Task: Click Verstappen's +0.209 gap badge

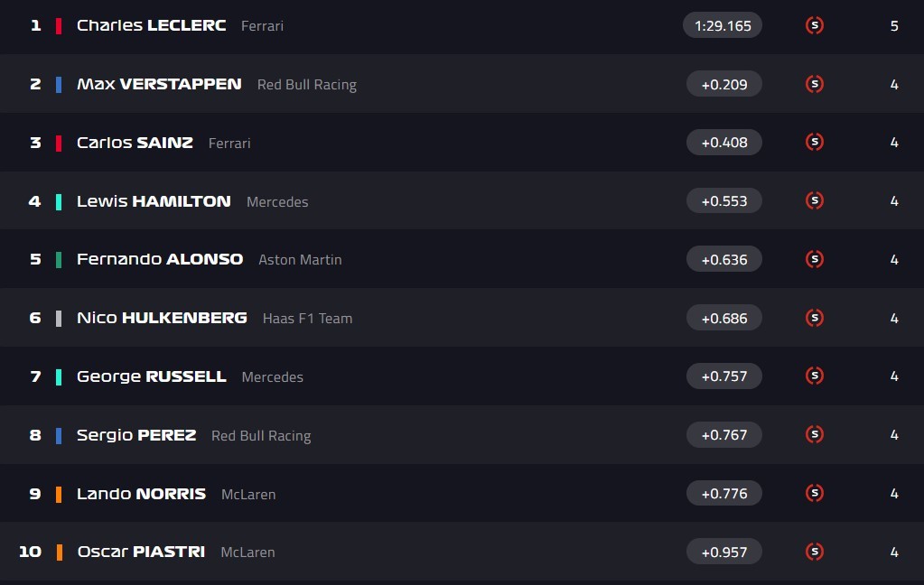Action: (x=723, y=84)
